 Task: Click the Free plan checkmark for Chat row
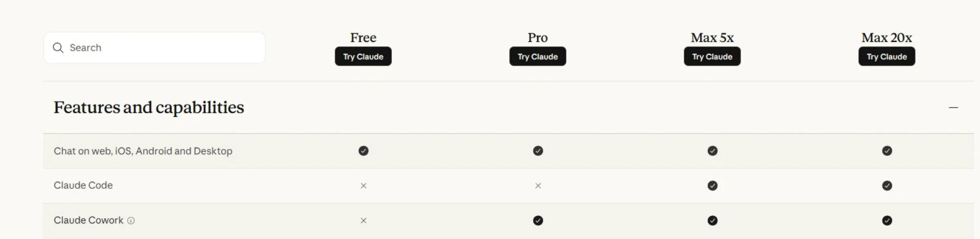tap(364, 151)
